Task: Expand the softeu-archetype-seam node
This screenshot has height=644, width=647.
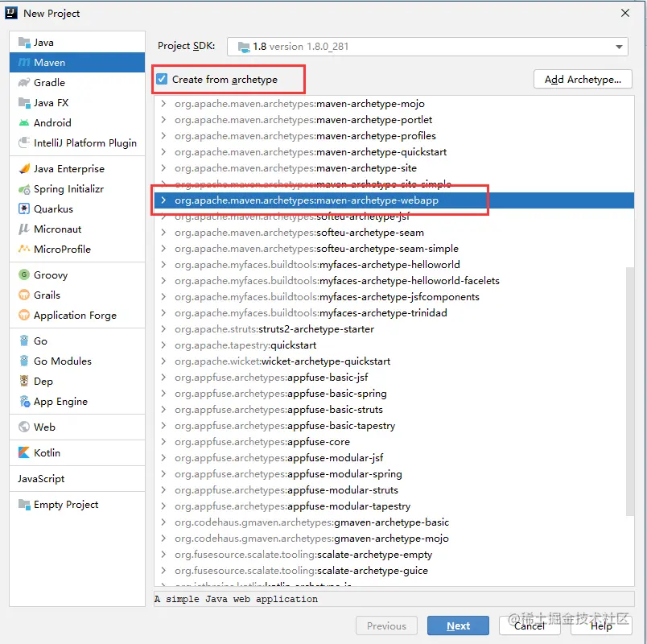Action: point(163,233)
